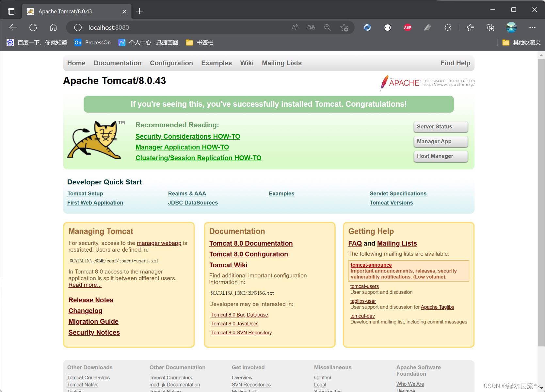
Task: Open the Tomcat Versions link
Action: 391,203
